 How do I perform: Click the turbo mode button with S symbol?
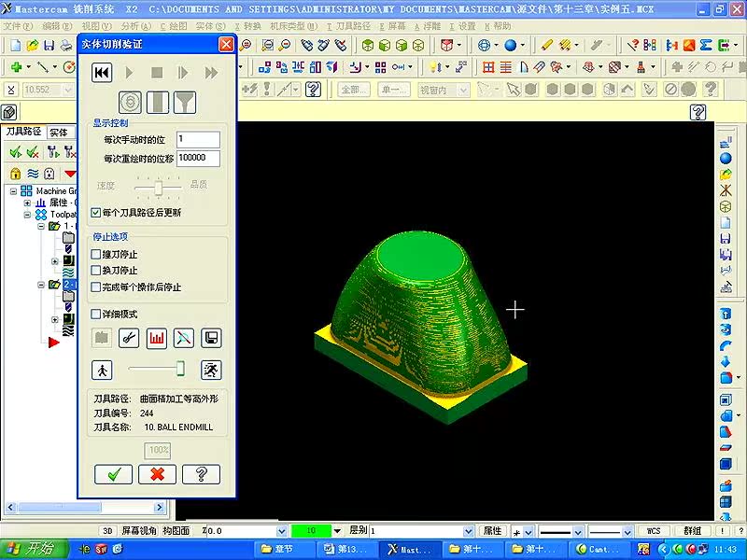[130, 102]
